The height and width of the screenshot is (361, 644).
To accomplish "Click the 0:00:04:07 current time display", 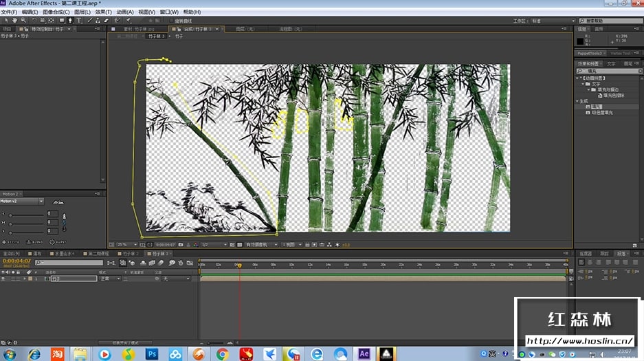I will click(16, 261).
